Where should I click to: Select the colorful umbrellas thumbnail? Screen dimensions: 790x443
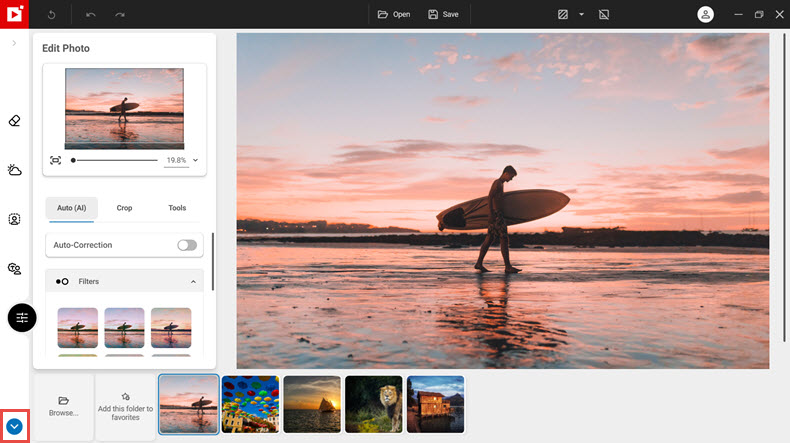pos(250,404)
